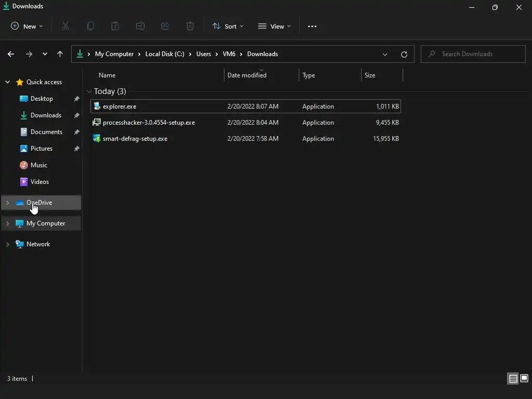This screenshot has width=532, height=399.
Task: Sort files by Date modified column
Action: (x=247, y=75)
